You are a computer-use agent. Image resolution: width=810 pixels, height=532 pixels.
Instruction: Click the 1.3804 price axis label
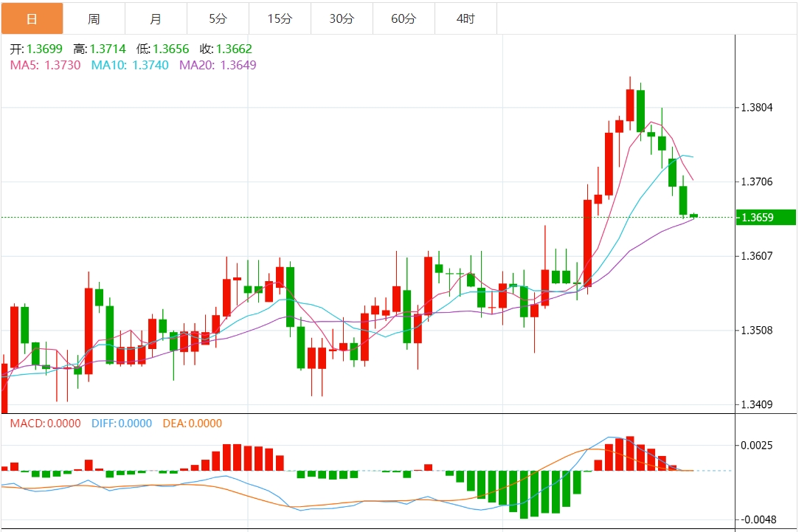coord(757,108)
